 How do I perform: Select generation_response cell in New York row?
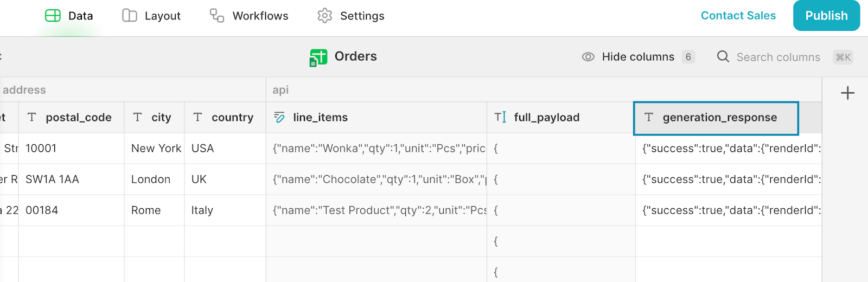click(729, 149)
